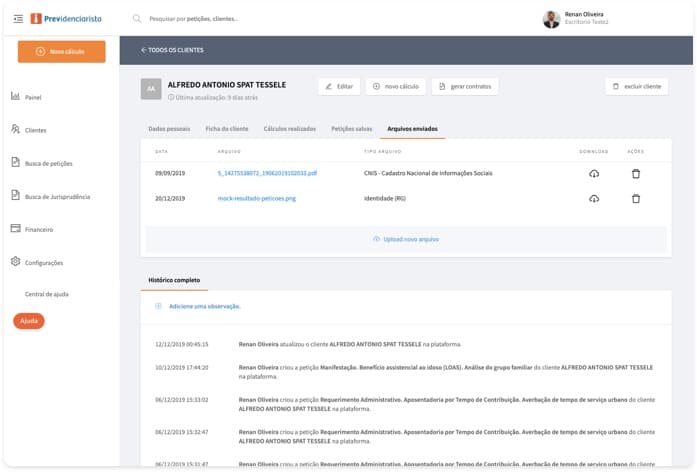Image resolution: width=697 pixels, height=472 pixels.
Task: Open Renan Oliveira's profile avatar
Action: [551, 19]
